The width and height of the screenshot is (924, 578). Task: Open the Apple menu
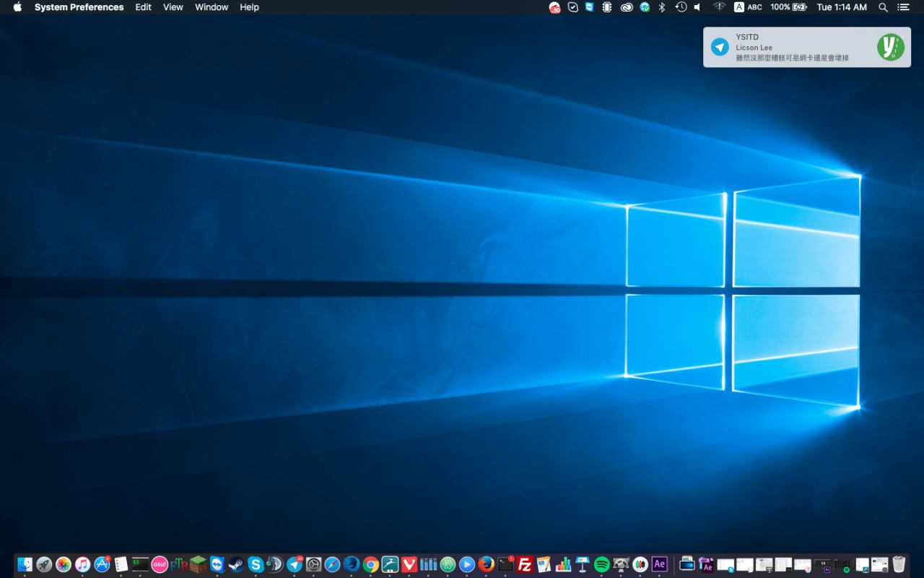point(17,7)
